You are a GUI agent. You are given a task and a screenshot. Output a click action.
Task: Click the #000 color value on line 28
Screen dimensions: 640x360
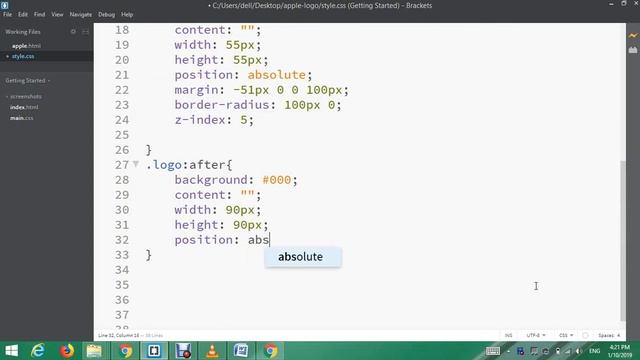coord(277,180)
